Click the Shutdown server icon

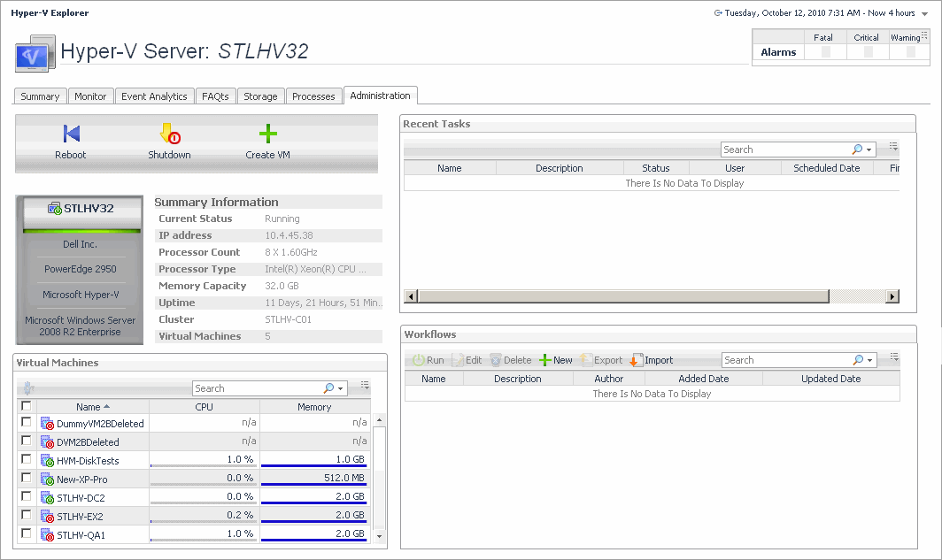coord(169,134)
